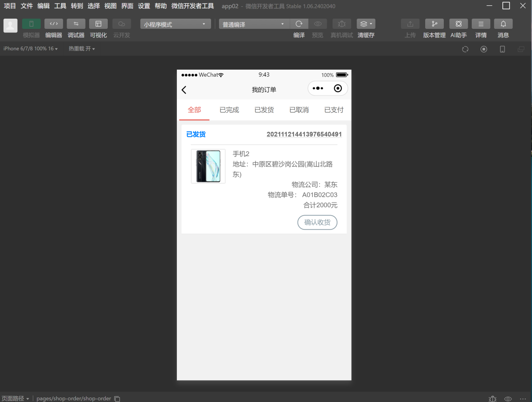532x402 pixels.
Task: Open the AI assistant icon
Action: (458, 24)
